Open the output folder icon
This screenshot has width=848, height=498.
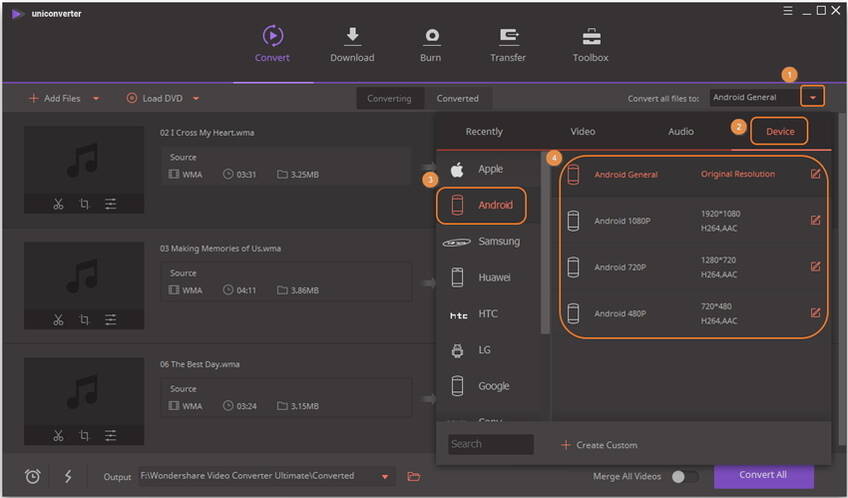pyautogui.click(x=414, y=476)
